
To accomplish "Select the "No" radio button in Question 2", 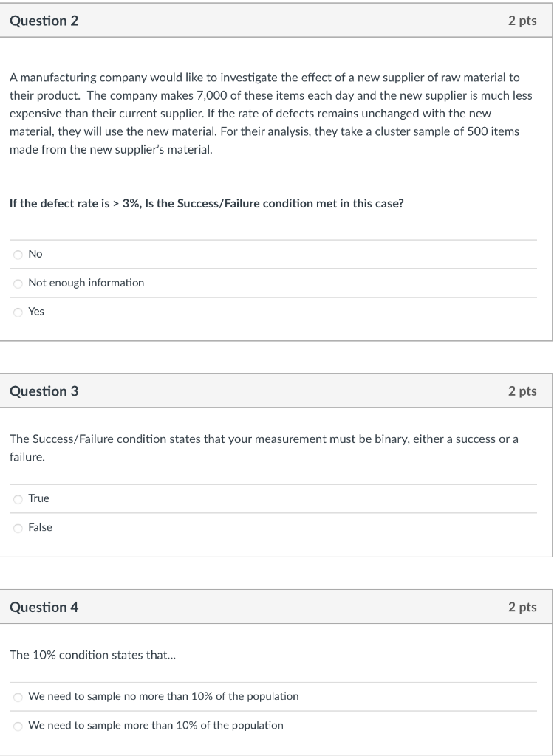I will [18, 255].
